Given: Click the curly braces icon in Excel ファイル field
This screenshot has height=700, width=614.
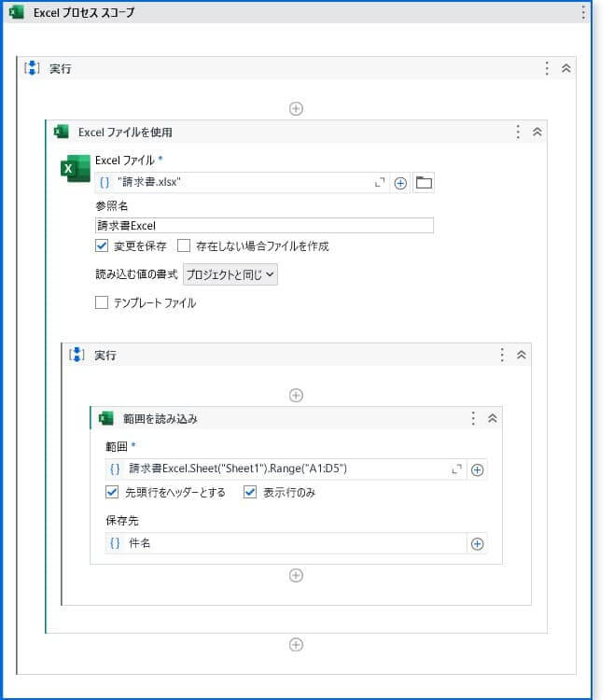Looking at the screenshot, I should (105, 182).
